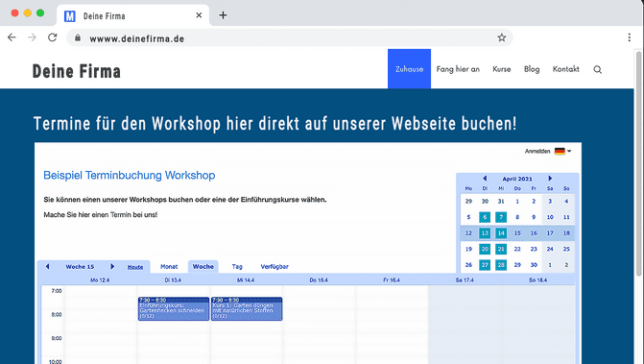The image size is (644, 364).
Task: Open the Einführungskurs Gartenhecken schneiden appointment
Action: tap(174, 308)
